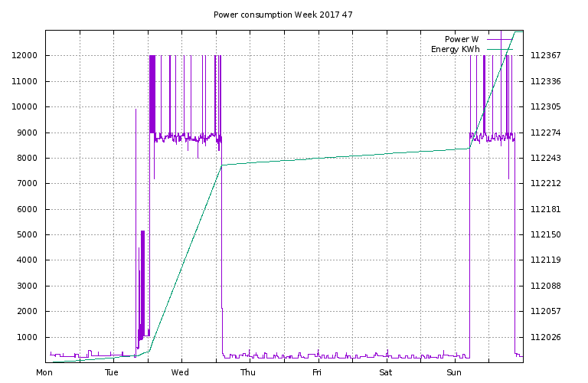Click the 112026 right axis value
588x383 pixels.
point(546,337)
